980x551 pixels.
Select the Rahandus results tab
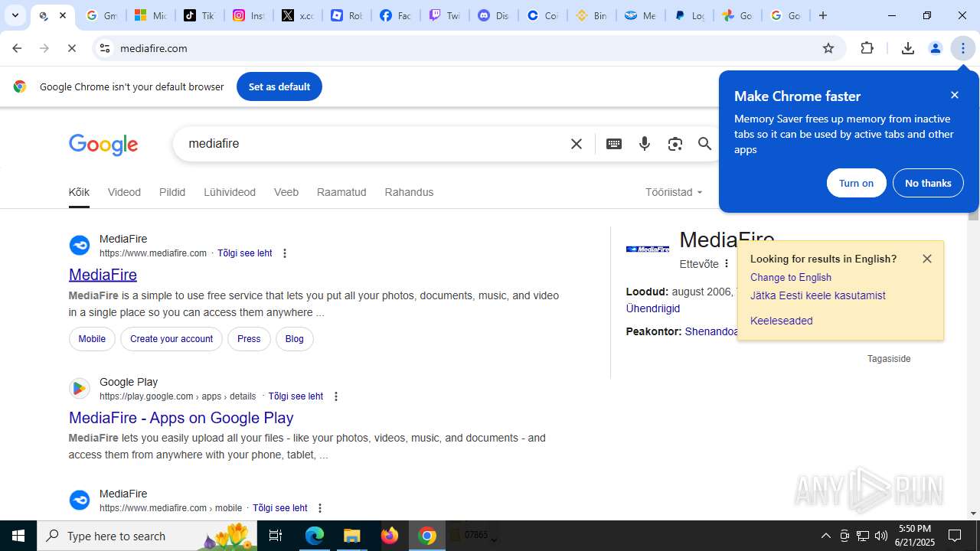pyautogui.click(x=409, y=192)
